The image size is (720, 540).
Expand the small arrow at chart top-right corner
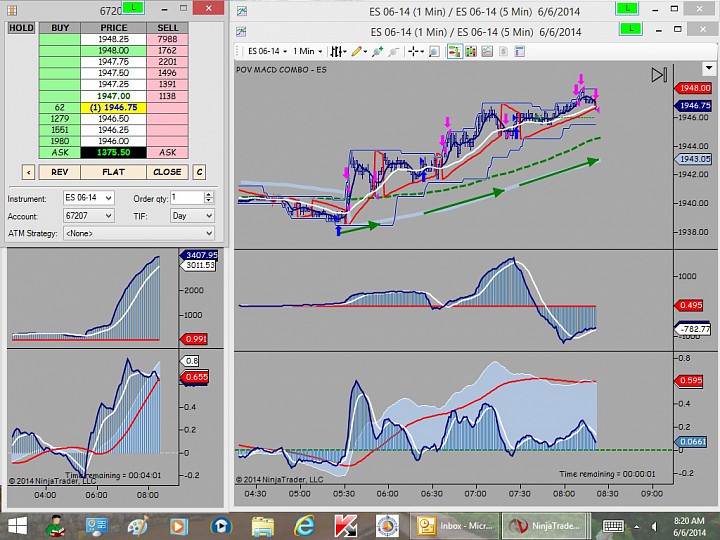tap(709, 68)
